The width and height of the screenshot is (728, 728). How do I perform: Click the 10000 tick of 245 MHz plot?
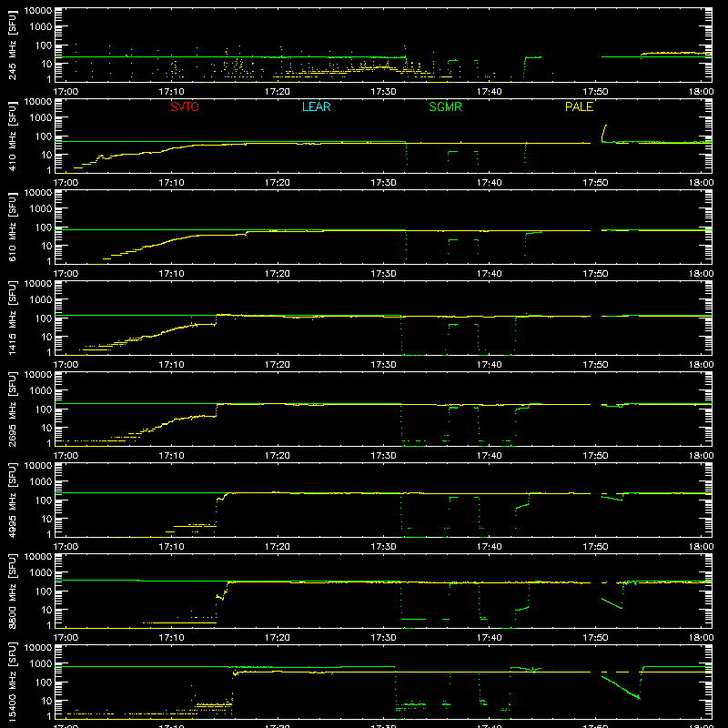click(38, 11)
